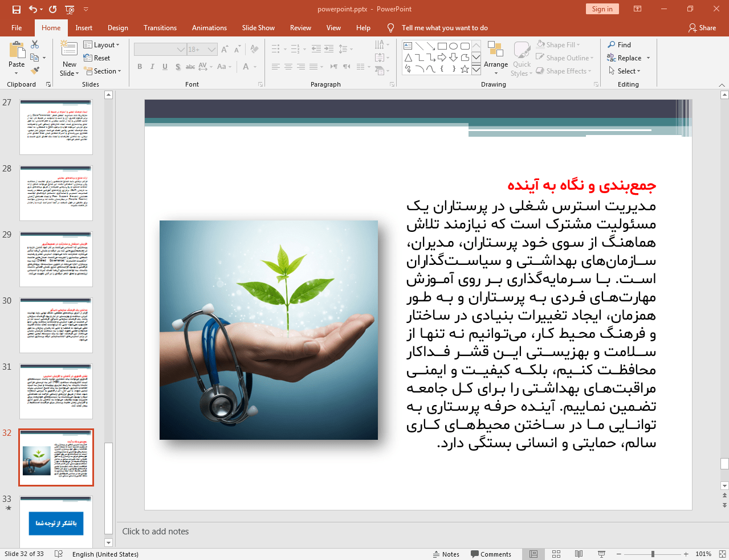Clear all formatting with the eraser icon
The height and width of the screenshot is (560, 729).
click(254, 50)
